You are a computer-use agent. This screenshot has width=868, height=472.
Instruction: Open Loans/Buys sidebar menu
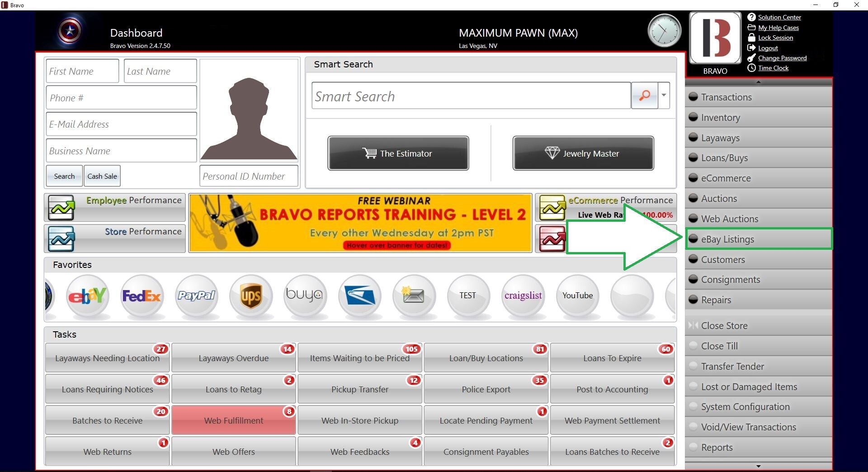tap(759, 158)
